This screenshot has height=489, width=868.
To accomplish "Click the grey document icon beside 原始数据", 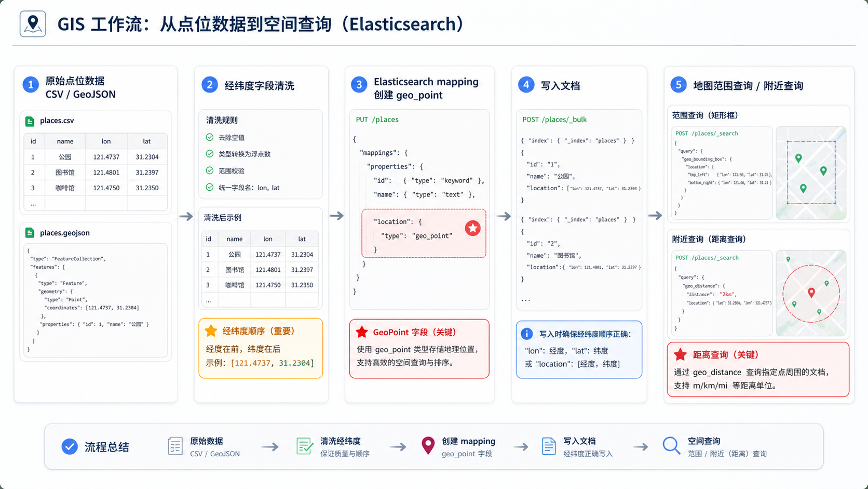I will pos(175,446).
